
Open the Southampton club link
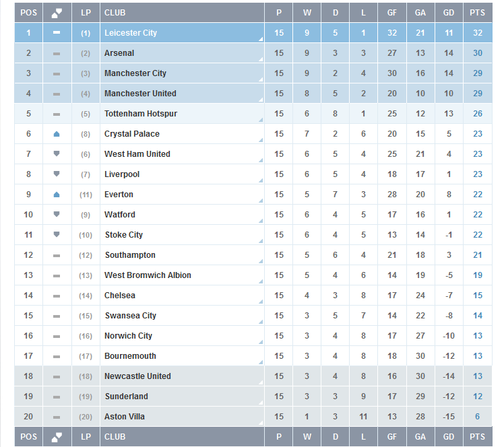130,255
